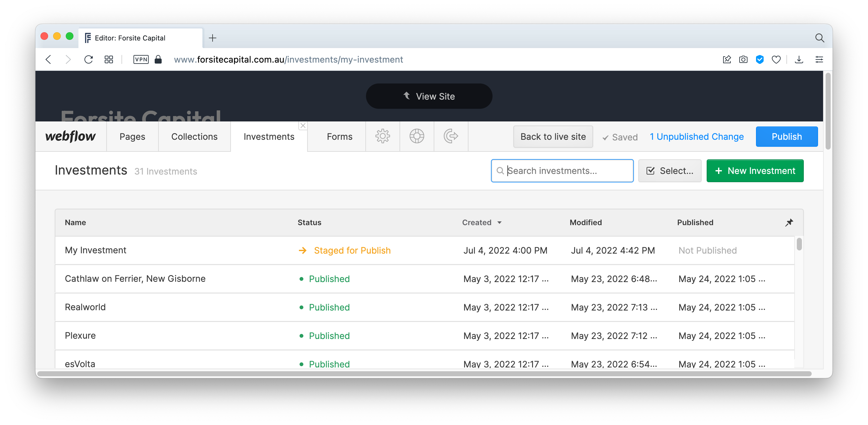Click the webflow logo

[71, 136]
